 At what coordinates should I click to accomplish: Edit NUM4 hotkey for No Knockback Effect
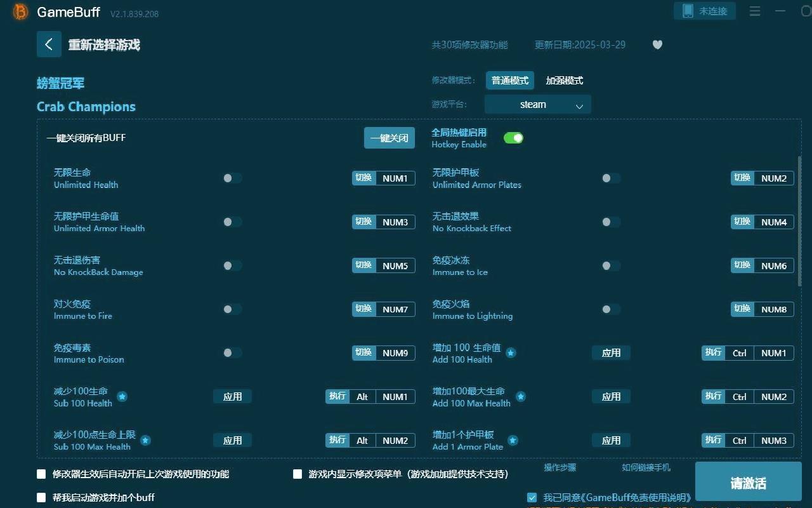774,222
